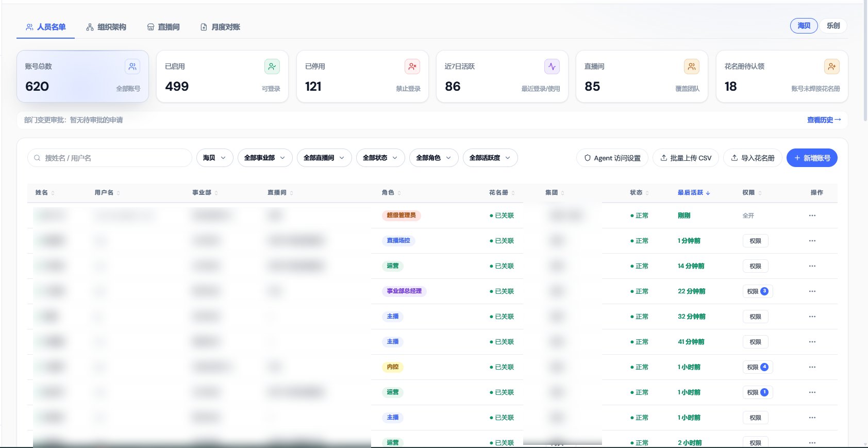Screen dimensions: 868x448
Task: Open the 人员名单 tab
Action: click(46, 27)
